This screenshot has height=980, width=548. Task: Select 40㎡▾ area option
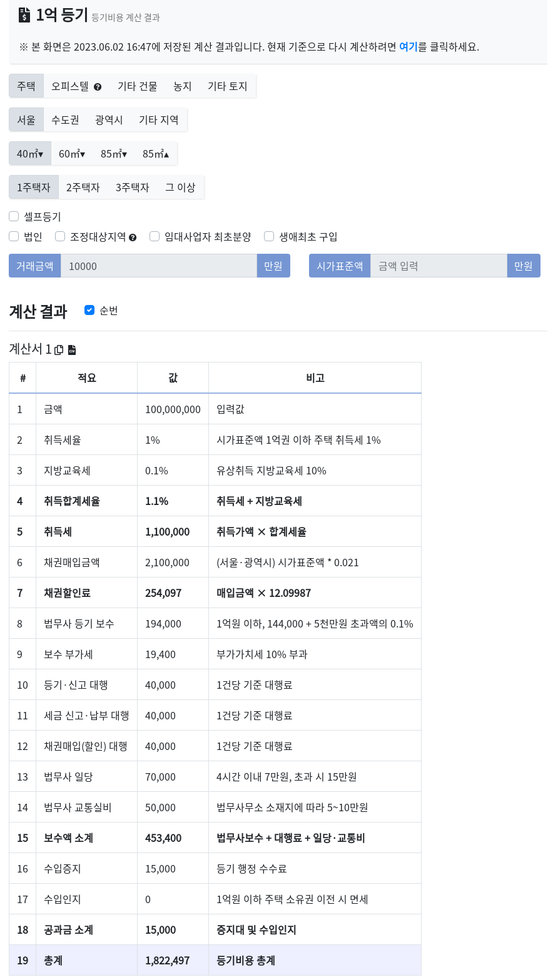(30, 154)
